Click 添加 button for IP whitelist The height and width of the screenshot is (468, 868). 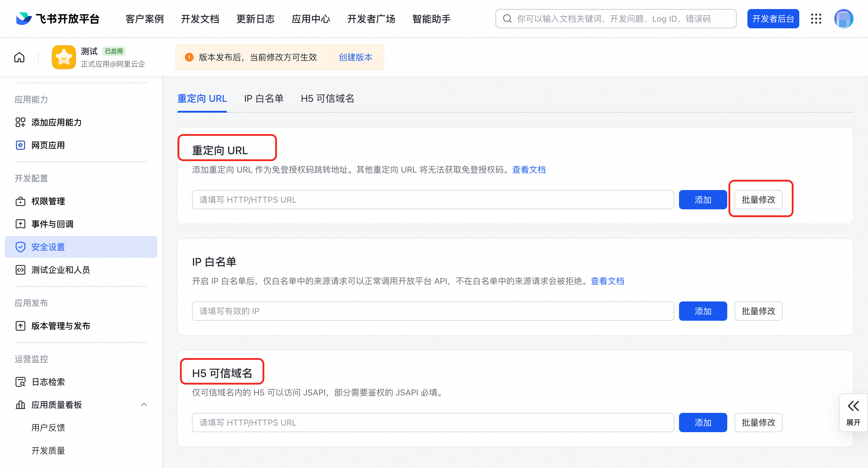coord(703,311)
